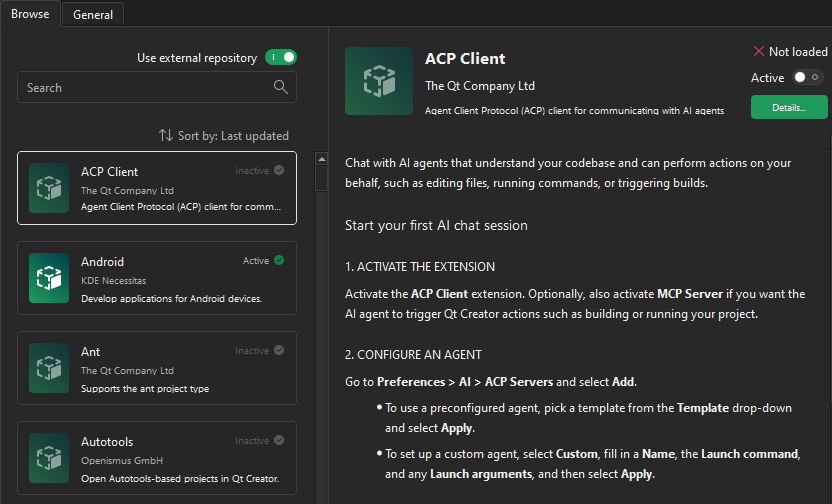Image resolution: width=832 pixels, height=504 pixels.
Task: Click bold 'Preferences' text in instructions
Action: [411, 382]
